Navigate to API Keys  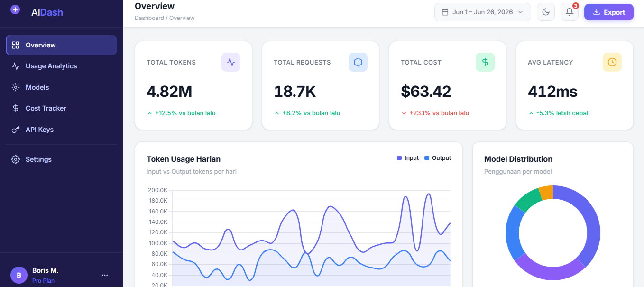(x=62, y=130)
